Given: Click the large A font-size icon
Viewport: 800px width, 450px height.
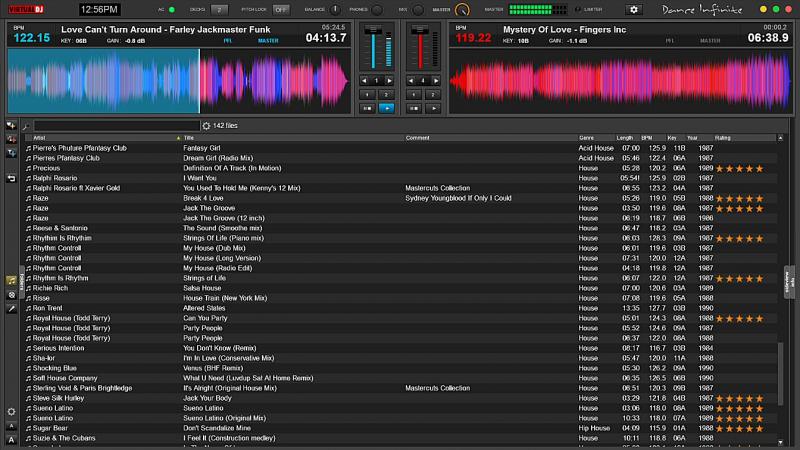Looking at the screenshot, I should click(11, 439).
